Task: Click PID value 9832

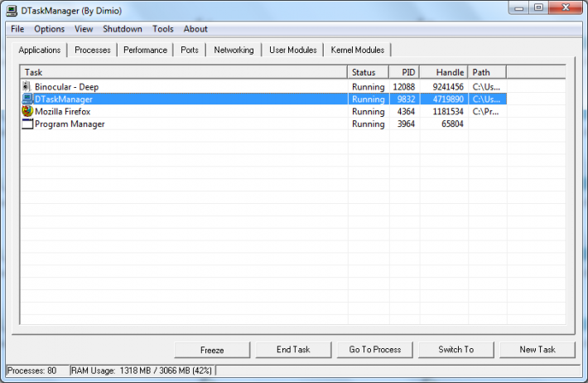Action: pos(406,99)
